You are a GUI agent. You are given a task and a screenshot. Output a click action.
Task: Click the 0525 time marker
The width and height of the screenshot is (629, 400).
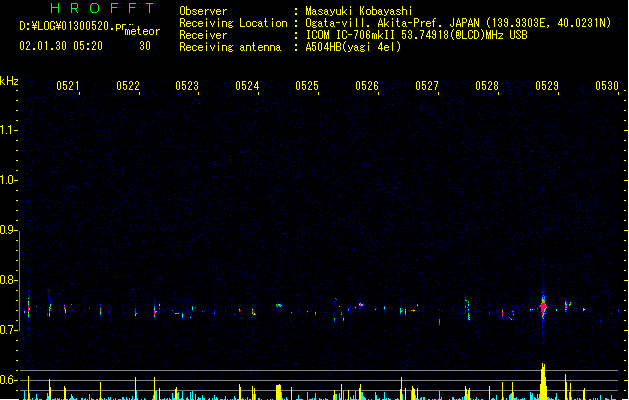point(307,86)
